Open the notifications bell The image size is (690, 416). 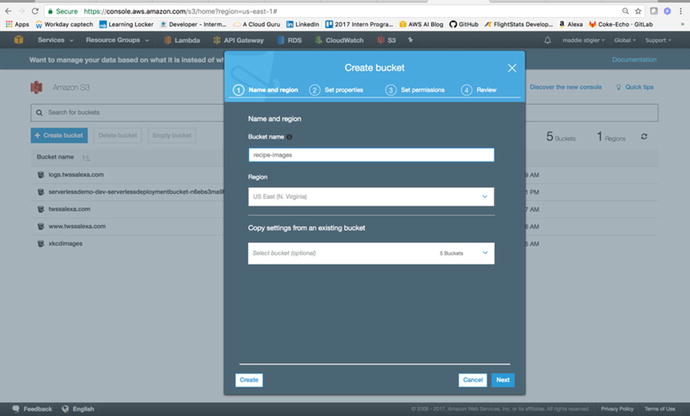(547, 40)
